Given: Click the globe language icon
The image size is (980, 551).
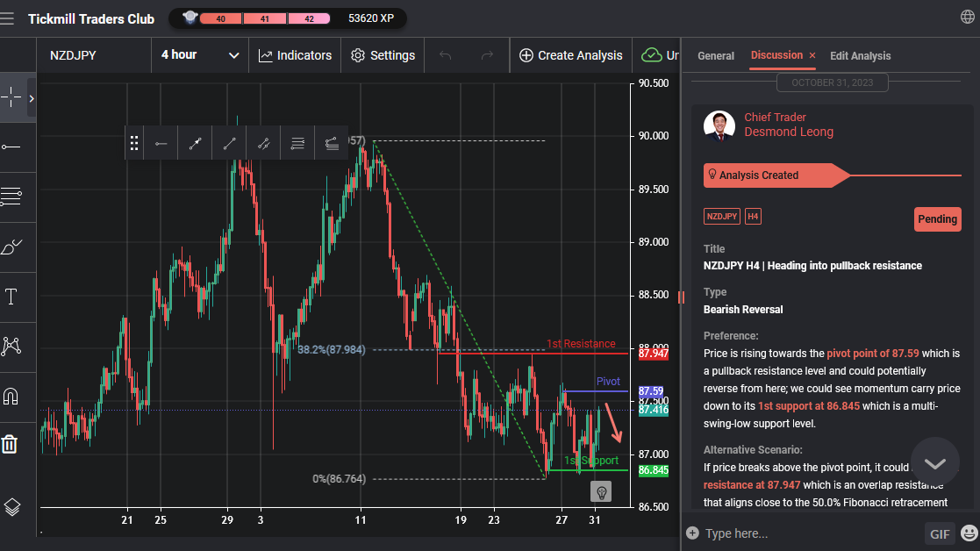Looking at the screenshot, I should [968, 17].
